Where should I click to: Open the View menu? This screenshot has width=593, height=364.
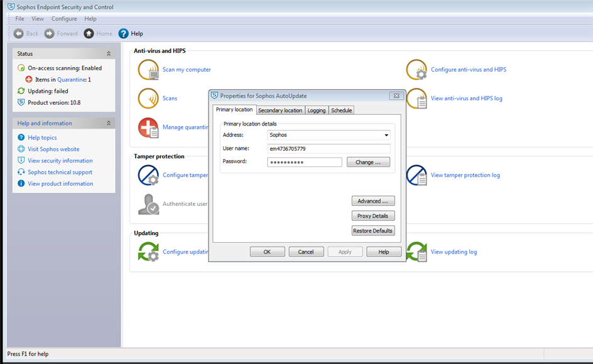pyautogui.click(x=38, y=19)
